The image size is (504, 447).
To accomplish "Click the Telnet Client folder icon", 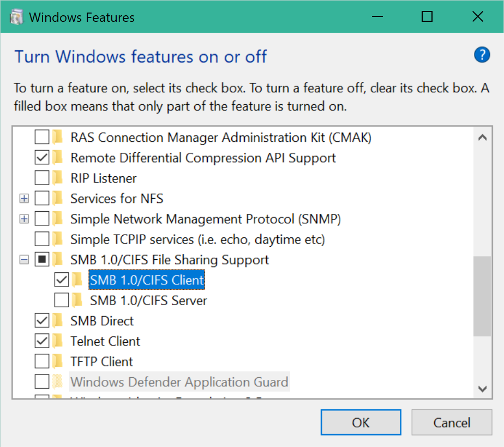I will coord(57,341).
